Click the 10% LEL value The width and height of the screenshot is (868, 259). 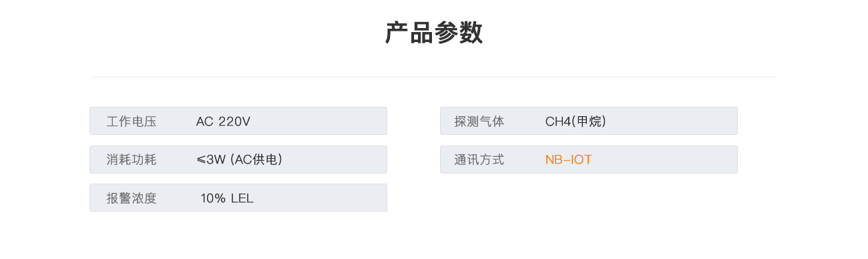coord(227,198)
